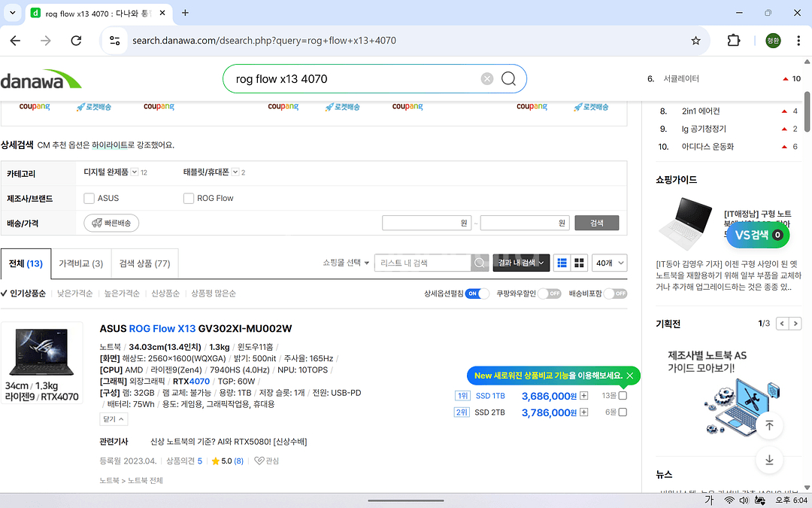
Task: Switch to 검색 상품 (77) tab
Action: 144,264
